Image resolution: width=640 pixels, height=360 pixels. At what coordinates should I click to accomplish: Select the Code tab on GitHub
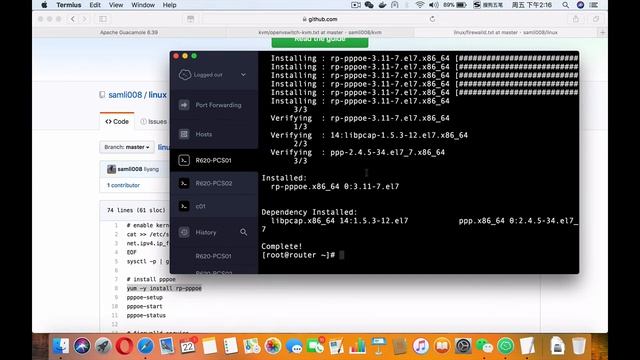pyautogui.click(x=117, y=122)
